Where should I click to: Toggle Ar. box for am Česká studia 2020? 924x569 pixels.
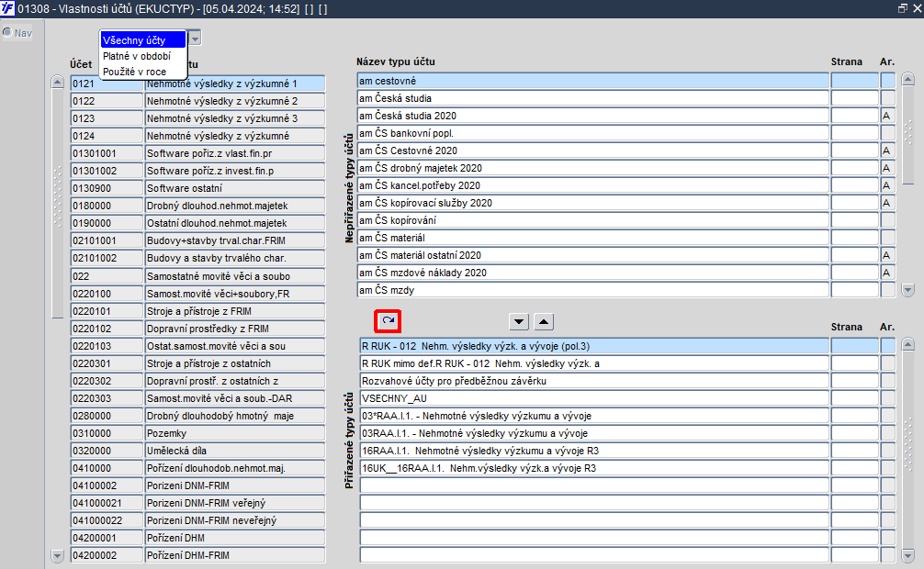(x=887, y=116)
